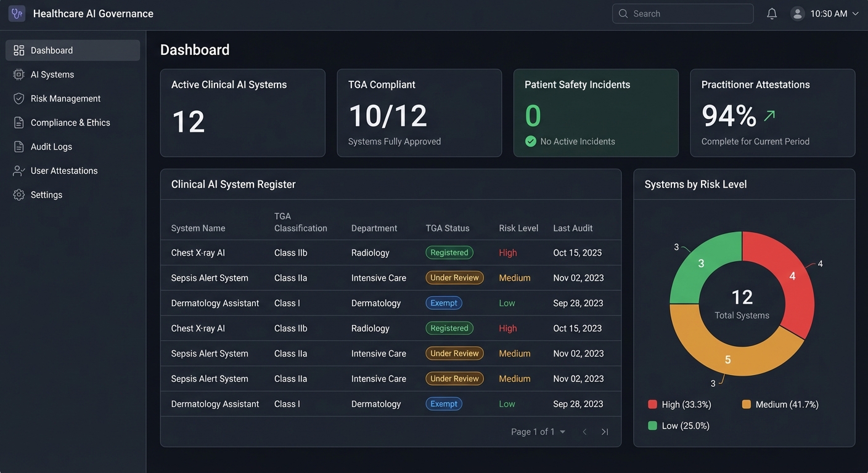Click the previous page chevron
The image size is (868, 473).
584,432
